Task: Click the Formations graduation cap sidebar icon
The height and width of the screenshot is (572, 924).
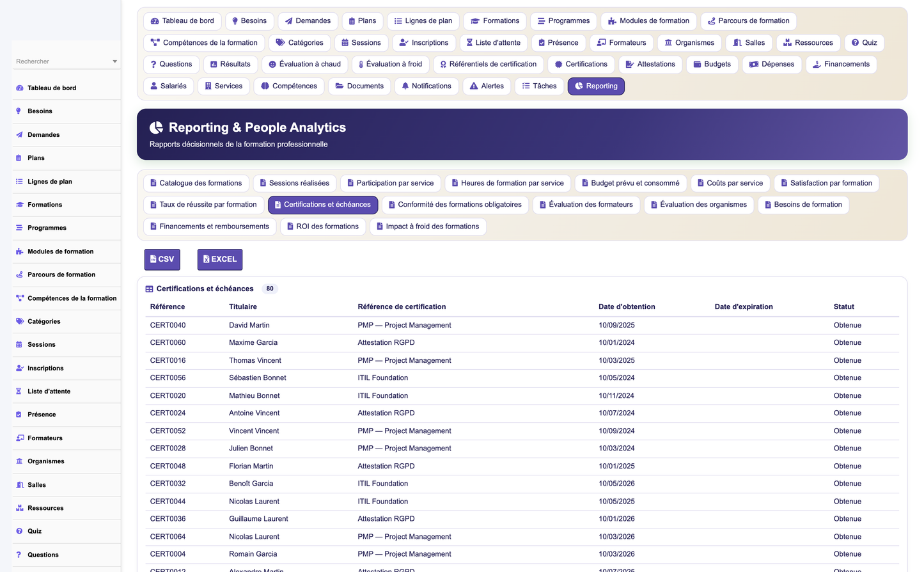Action: pyautogui.click(x=20, y=205)
